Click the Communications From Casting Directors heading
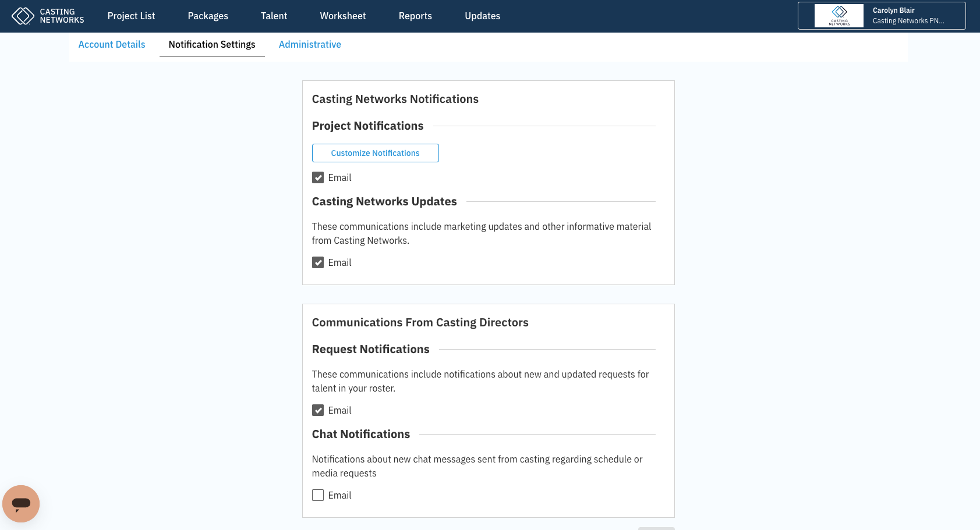 click(420, 322)
